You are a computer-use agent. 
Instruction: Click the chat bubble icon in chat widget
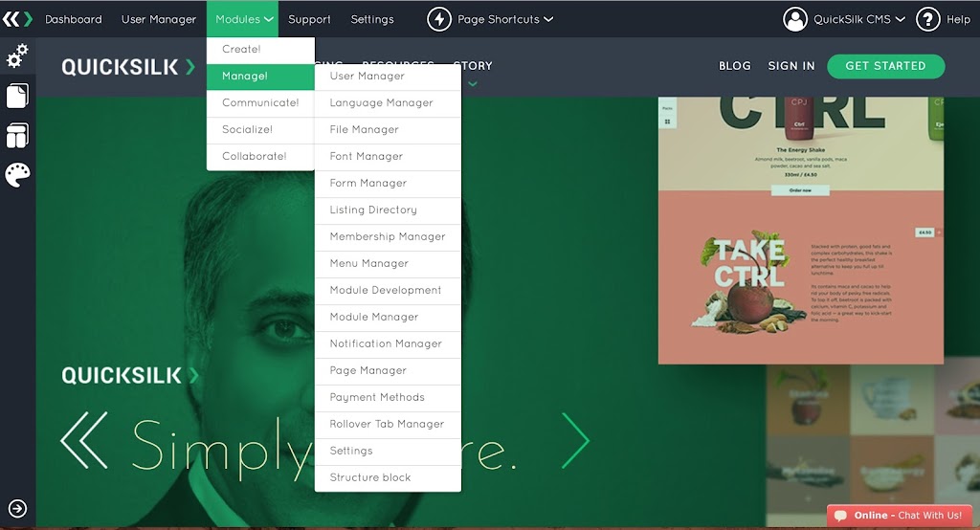tap(840, 516)
